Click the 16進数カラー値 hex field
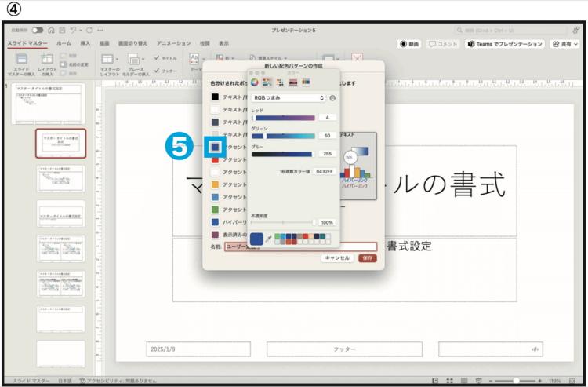 [x=325, y=172]
